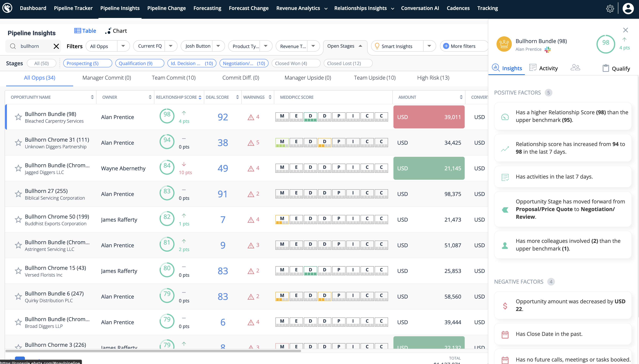
Task: Expand the Current FQ dropdown
Action: coord(171,46)
